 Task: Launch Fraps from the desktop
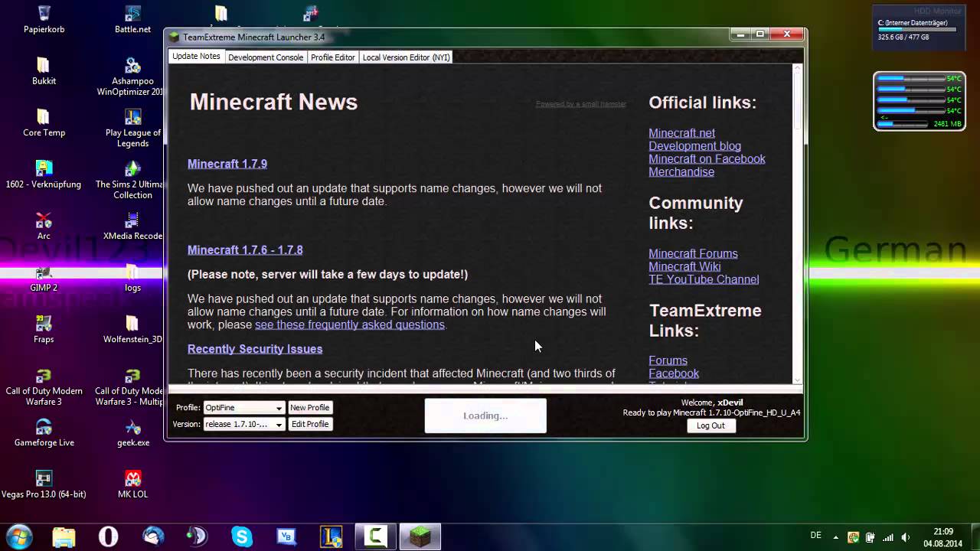[44, 329]
